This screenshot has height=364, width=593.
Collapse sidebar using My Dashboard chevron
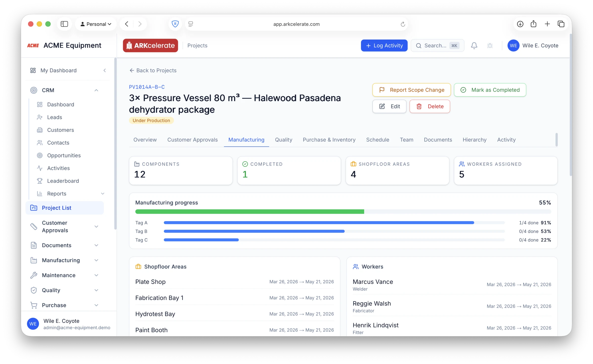(105, 70)
